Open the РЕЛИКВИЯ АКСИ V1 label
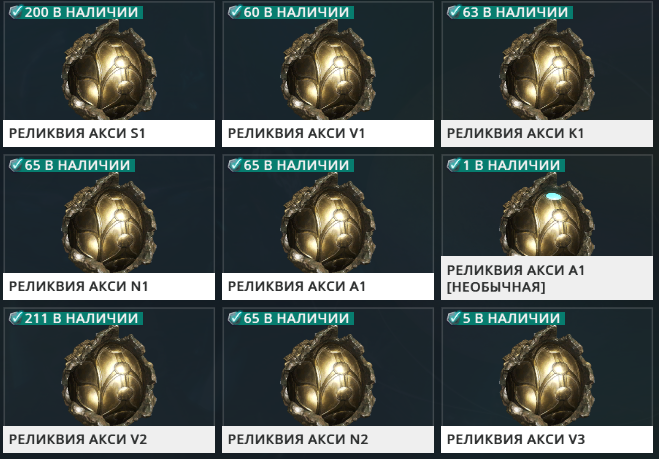Viewport: 659px width, 459px height. 296,133
